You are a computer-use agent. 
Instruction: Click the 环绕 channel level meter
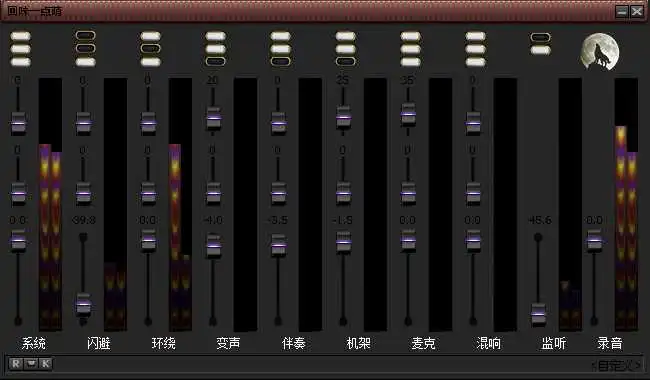coord(180,204)
